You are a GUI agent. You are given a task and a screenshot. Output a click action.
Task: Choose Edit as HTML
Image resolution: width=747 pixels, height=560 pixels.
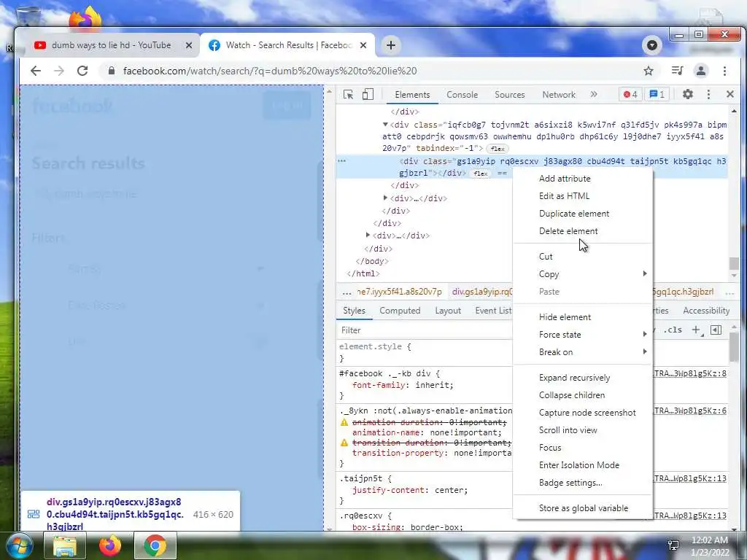[582, 196]
